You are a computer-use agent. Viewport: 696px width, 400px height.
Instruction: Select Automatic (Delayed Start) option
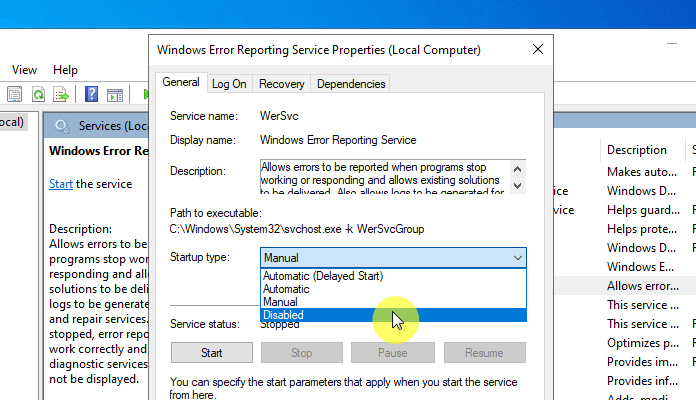point(322,276)
